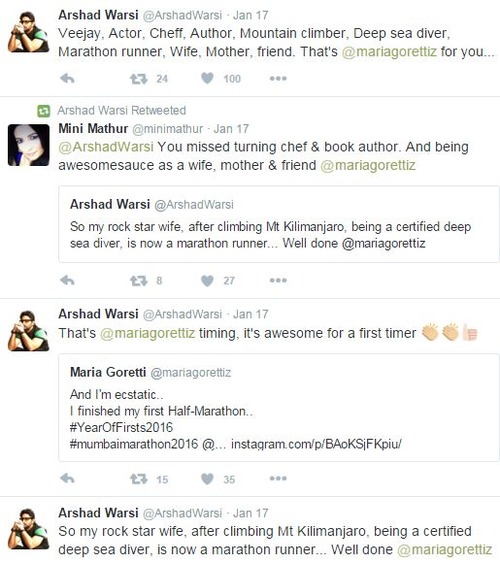
Task: Like the tweet with 35 likes
Action: (207, 479)
